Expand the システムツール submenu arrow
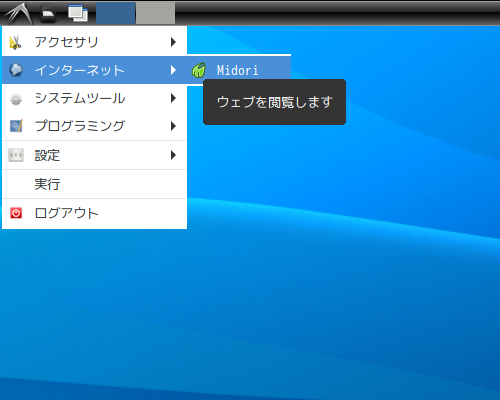The image size is (500, 400). click(x=173, y=98)
